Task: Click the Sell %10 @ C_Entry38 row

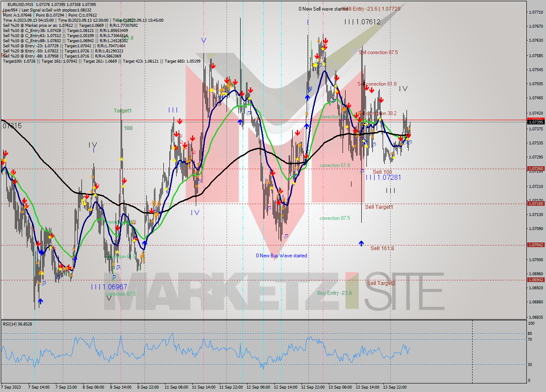Action: (x=65, y=30)
